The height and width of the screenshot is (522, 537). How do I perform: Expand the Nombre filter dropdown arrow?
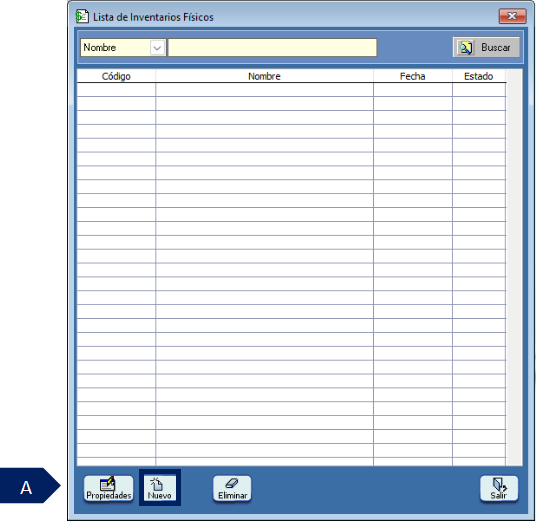pos(157,48)
